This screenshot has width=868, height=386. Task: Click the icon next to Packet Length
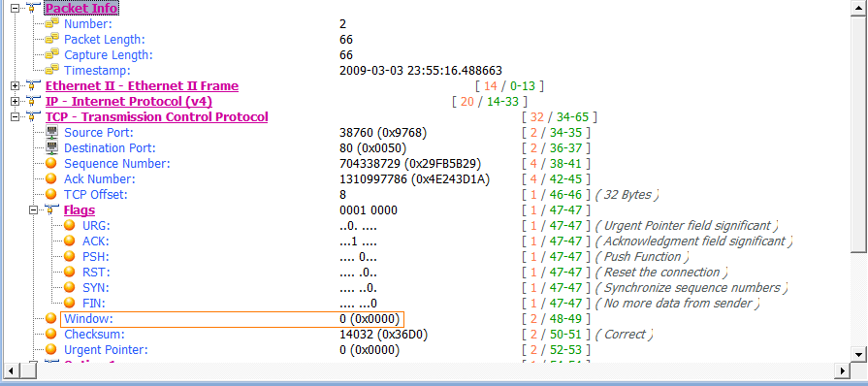pyautogui.click(x=52, y=39)
